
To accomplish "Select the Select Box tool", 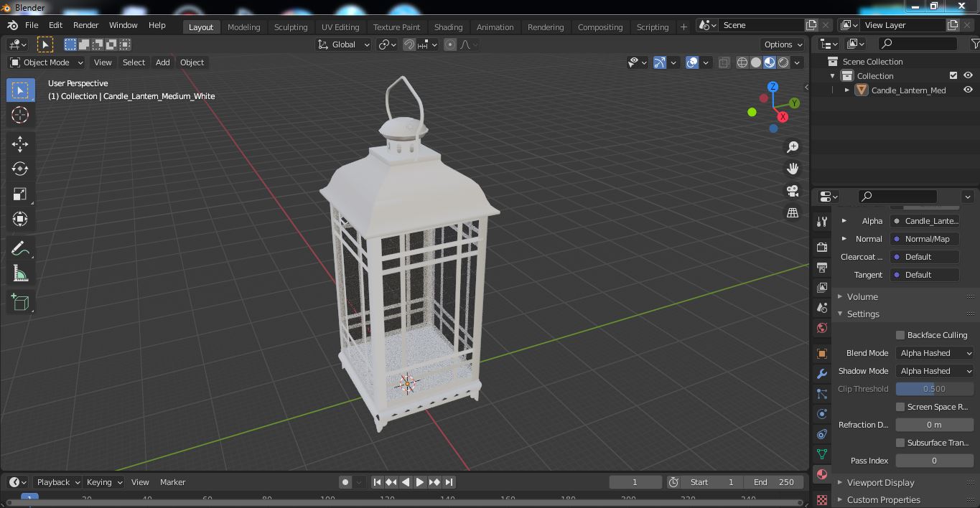I will (x=20, y=90).
